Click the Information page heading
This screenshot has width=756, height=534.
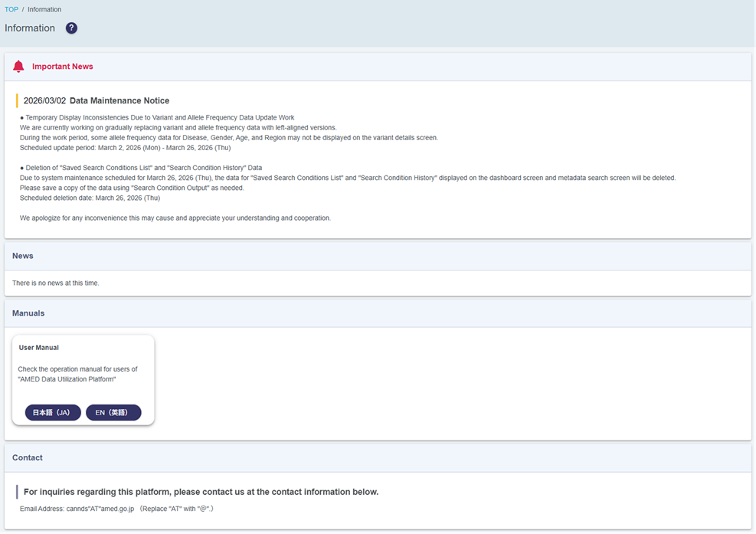point(30,28)
